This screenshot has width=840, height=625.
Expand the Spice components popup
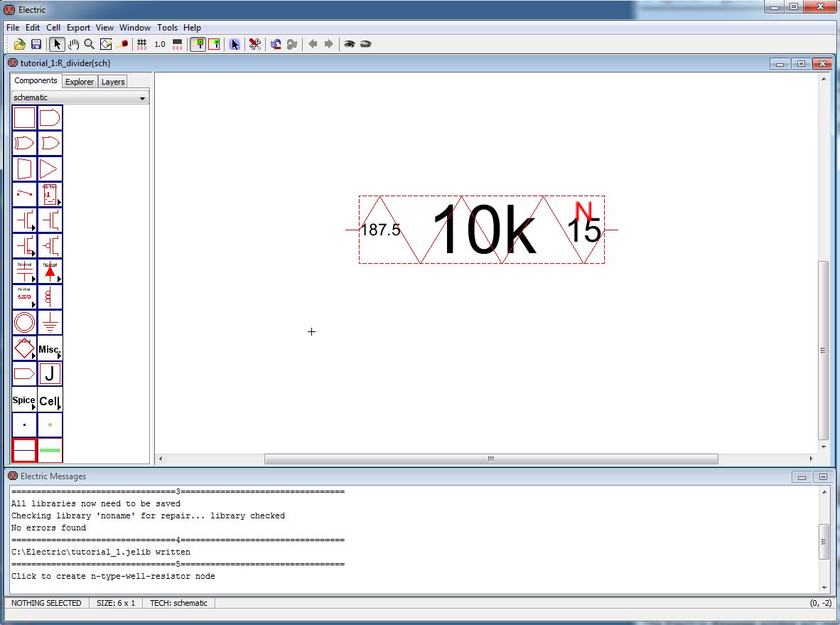tap(24, 400)
